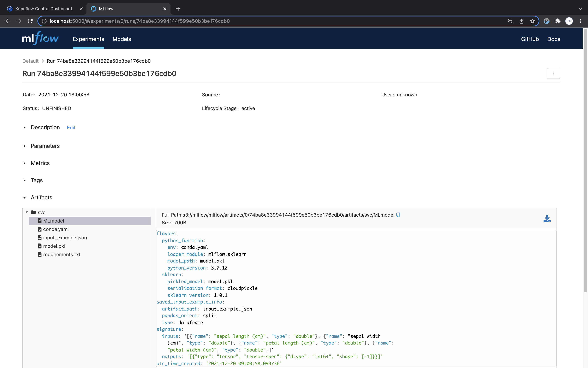
Task: Go forward in browser history
Action: [19, 21]
